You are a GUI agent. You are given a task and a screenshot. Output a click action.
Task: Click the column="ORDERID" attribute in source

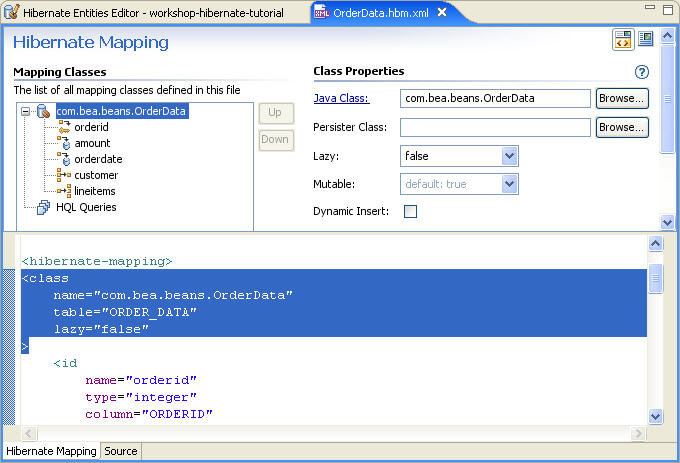click(x=149, y=414)
